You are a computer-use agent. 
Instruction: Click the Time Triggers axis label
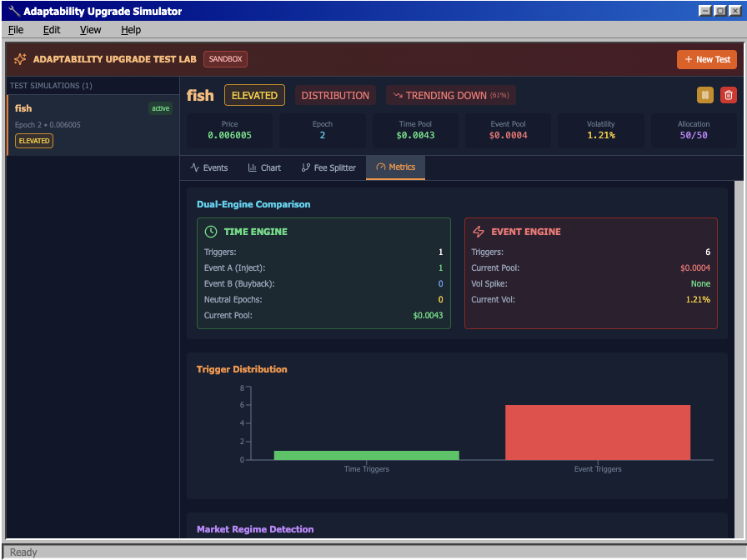(366, 469)
